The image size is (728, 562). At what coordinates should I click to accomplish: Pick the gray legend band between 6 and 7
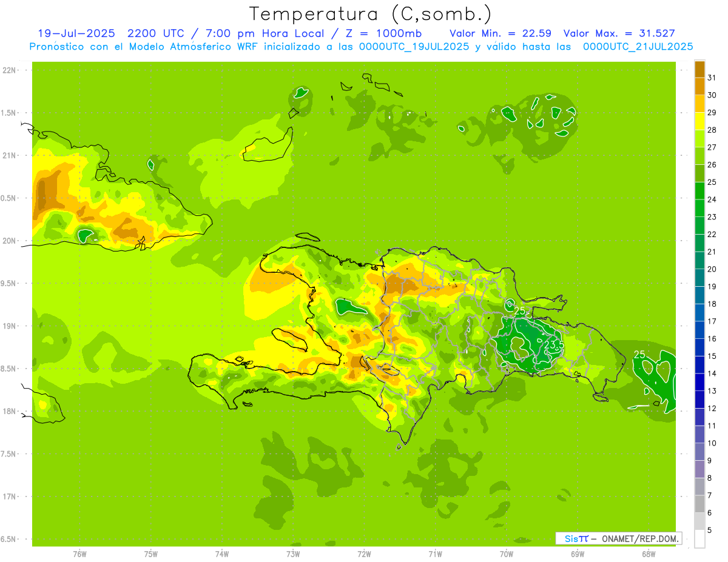[700, 504]
